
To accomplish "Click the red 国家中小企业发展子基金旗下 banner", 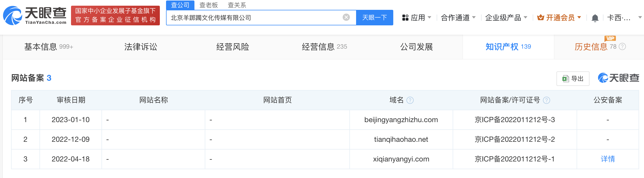I will [x=115, y=16].
